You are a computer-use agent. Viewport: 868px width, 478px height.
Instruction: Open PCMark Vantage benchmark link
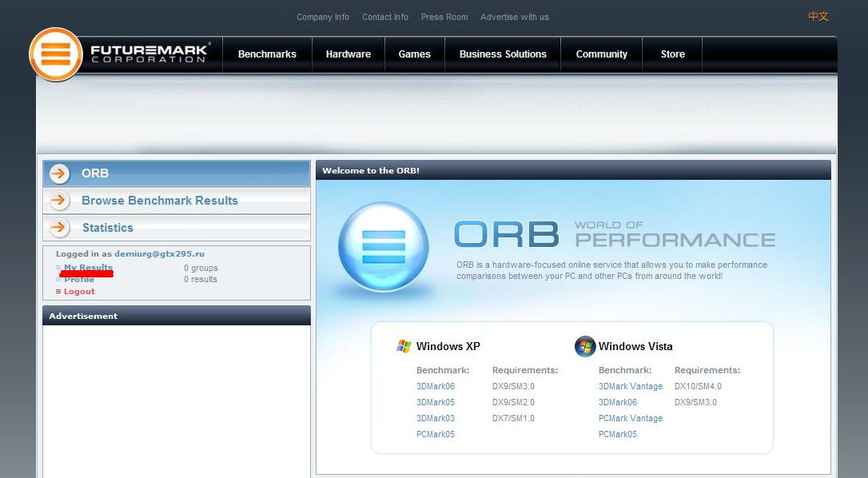630,418
